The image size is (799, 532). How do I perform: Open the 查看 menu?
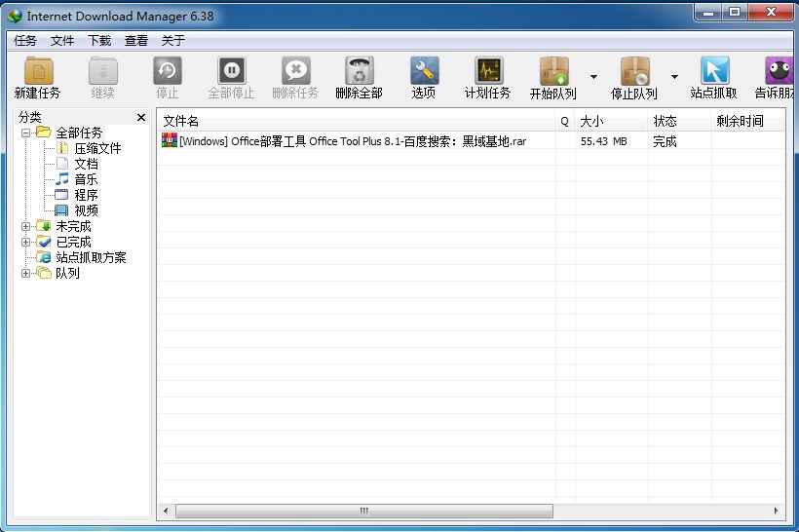coord(136,41)
